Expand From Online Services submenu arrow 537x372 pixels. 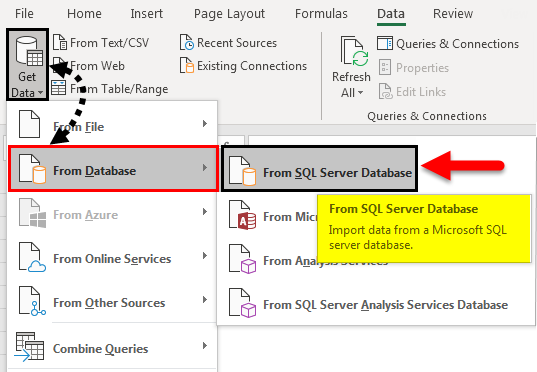pos(205,256)
